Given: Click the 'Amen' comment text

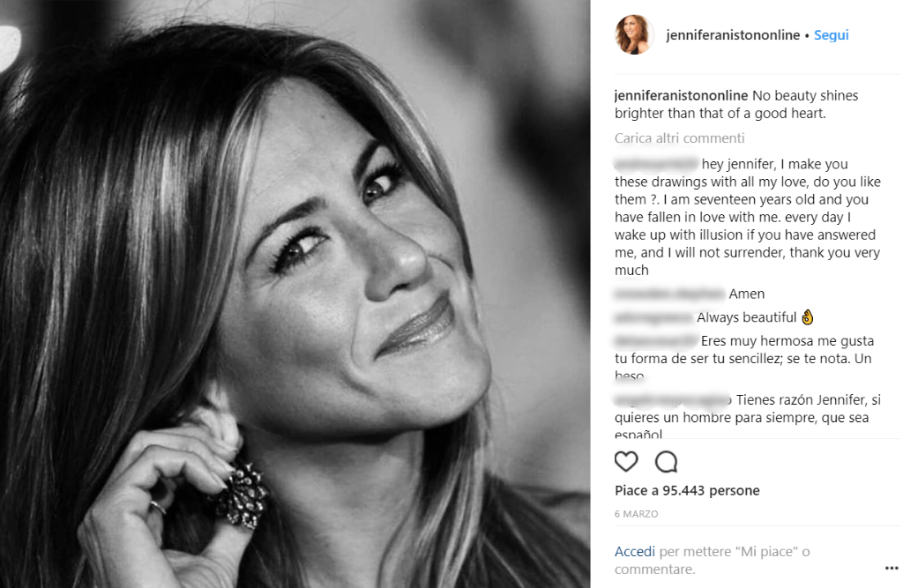Looking at the screenshot, I should pos(747,294).
